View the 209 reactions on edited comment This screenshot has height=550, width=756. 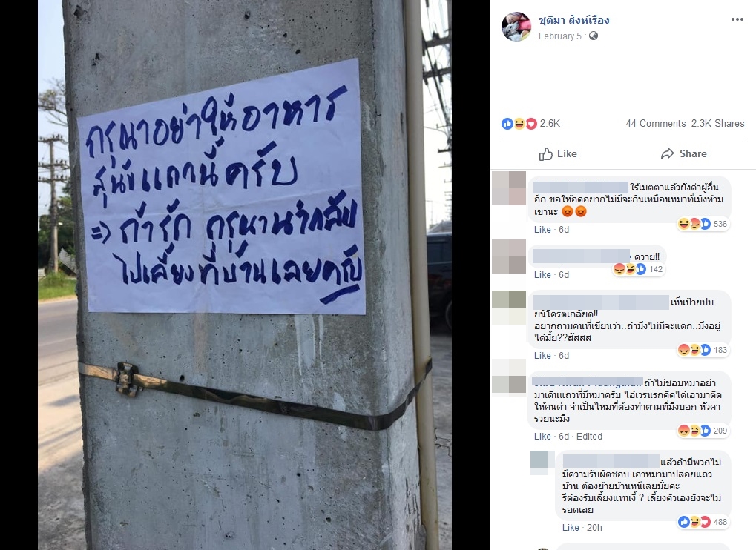tap(703, 431)
